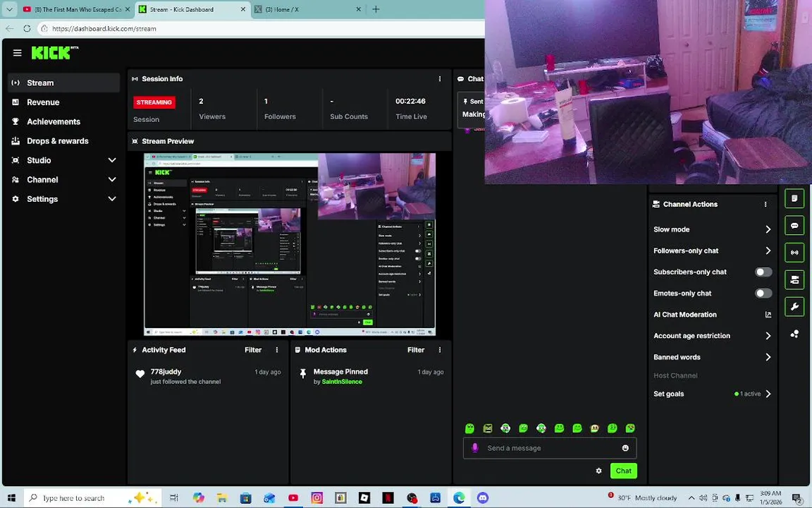Click the 00:22:46 Time Live value
This screenshot has height=508, width=812.
[410, 101]
